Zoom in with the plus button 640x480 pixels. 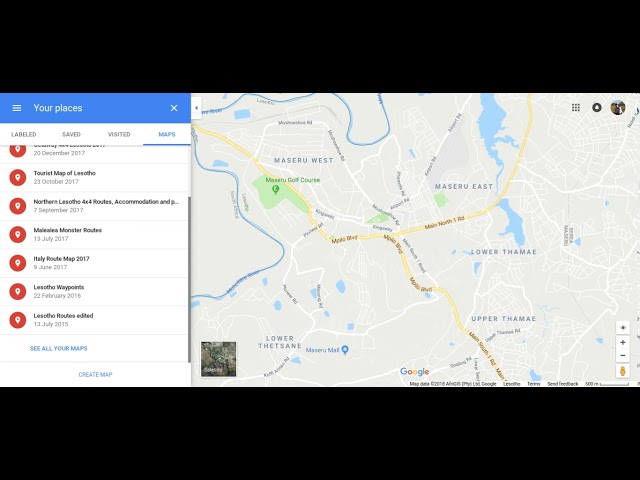[x=623, y=342]
